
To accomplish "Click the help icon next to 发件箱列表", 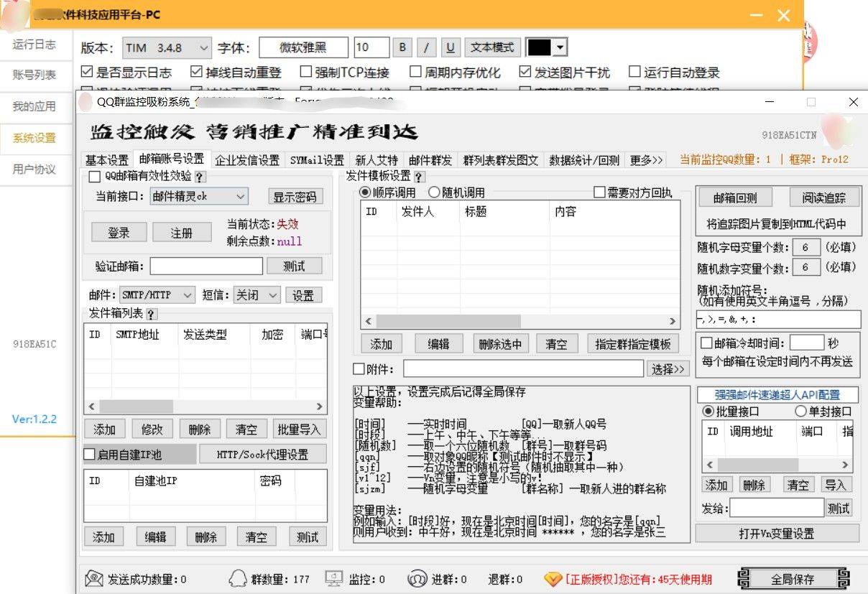I will pos(151,314).
